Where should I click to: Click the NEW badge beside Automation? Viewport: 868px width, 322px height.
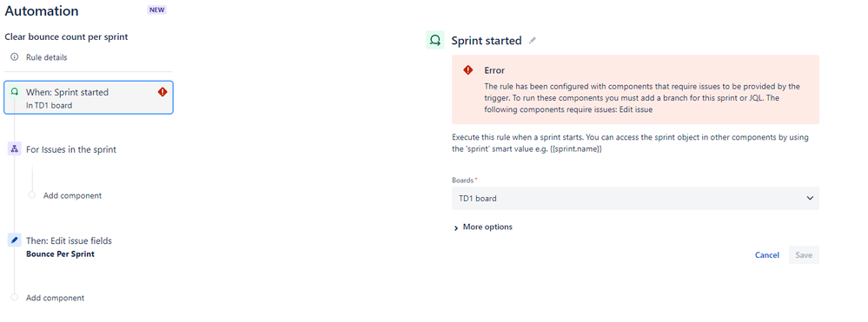coord(157,10)
